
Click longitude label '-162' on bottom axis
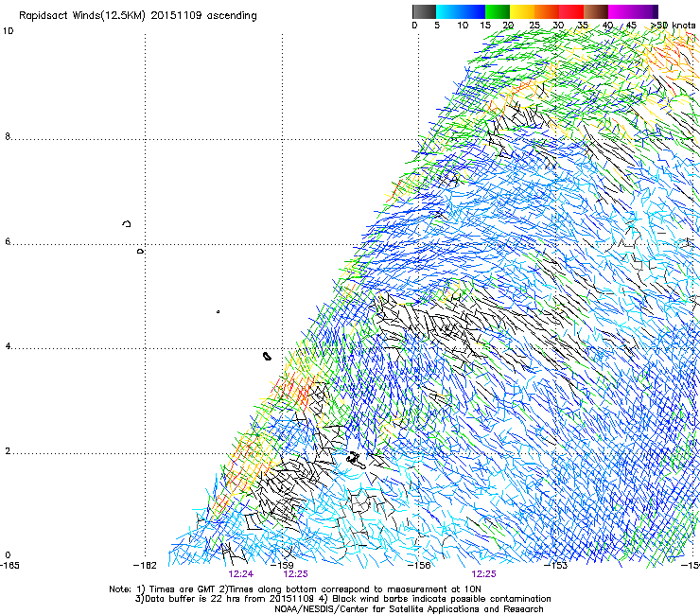[x=145, y=566]
